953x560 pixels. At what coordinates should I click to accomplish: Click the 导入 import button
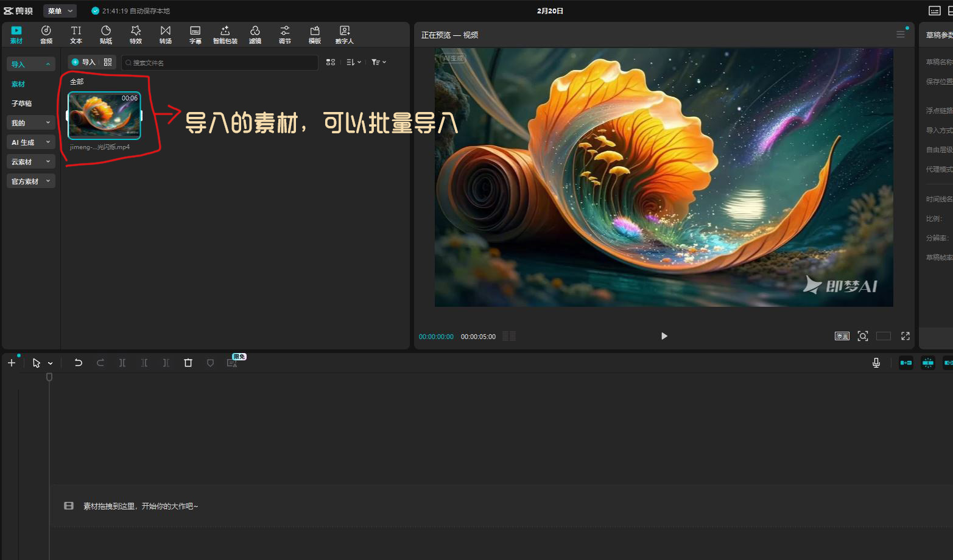click(83, 62)
